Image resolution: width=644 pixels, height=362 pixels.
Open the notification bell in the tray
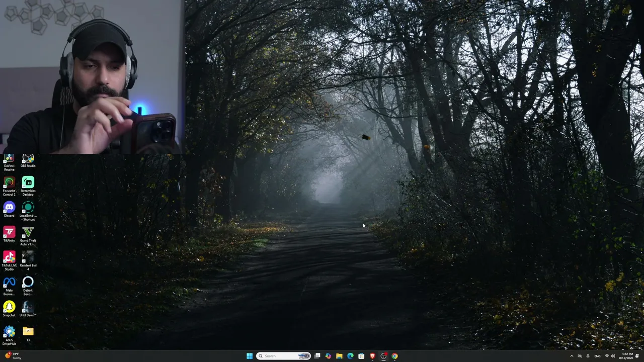(637, 356)
